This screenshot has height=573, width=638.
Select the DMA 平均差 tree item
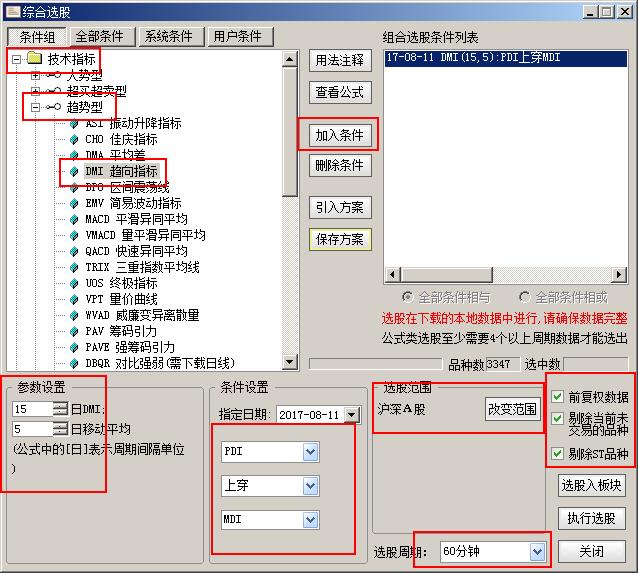click(115, 155)
